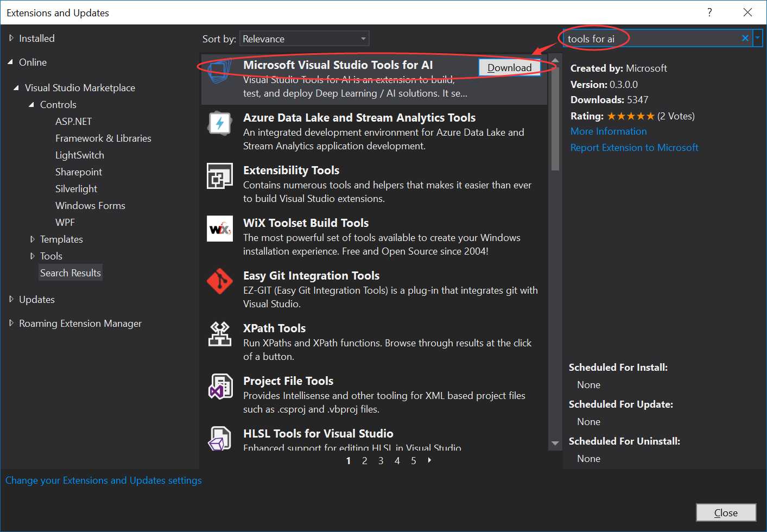This screenshot has width=767, height=532.
Task: Select Windows Forms category
Action: coord(90,205)
